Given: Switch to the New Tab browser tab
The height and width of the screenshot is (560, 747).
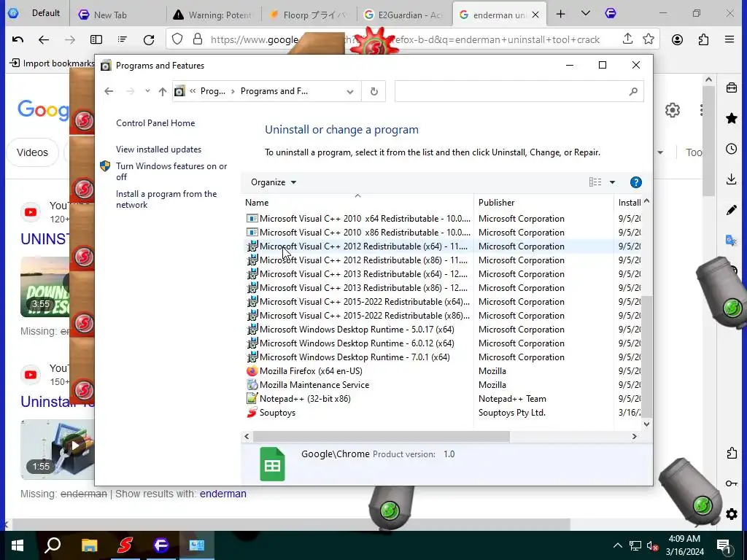Looking at the screenshot, I should pos(117,15).
